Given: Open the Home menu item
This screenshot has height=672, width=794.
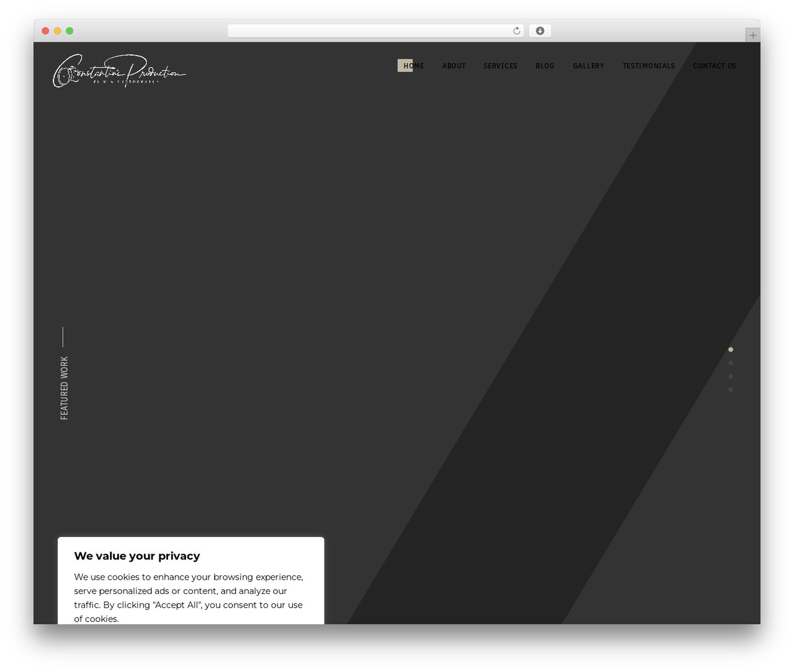Looking at the screenshot, I should (414, 66).
